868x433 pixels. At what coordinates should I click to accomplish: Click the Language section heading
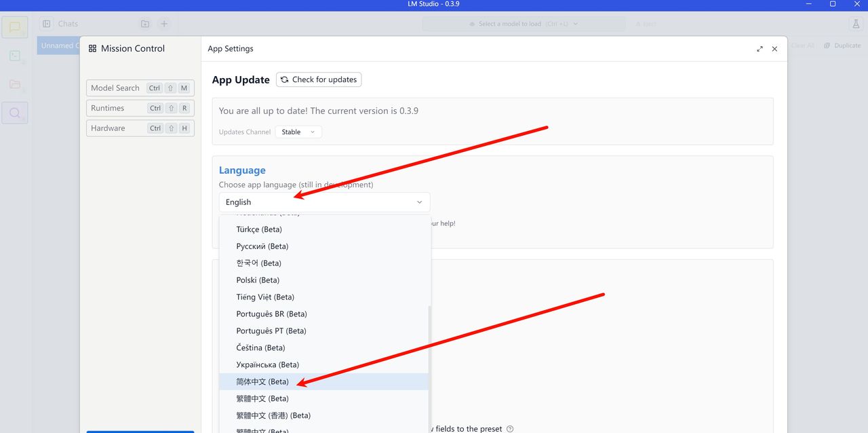(x=242, y=170)
